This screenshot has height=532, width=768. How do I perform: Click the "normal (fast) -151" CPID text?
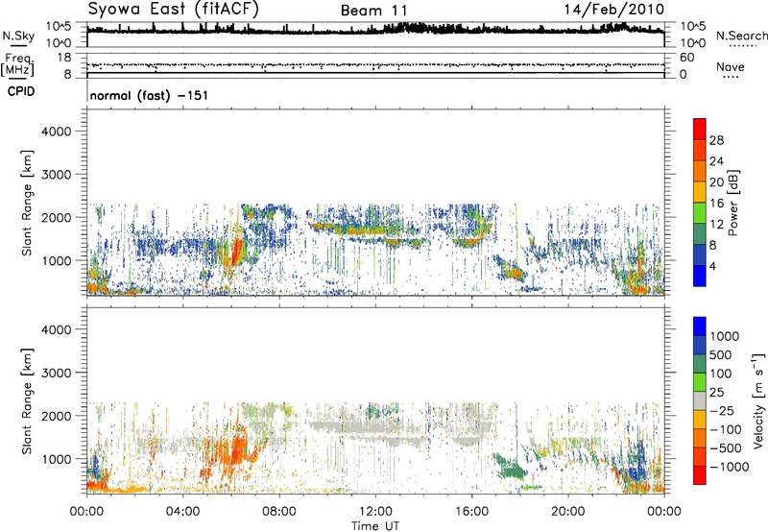[x=149, y=95]
